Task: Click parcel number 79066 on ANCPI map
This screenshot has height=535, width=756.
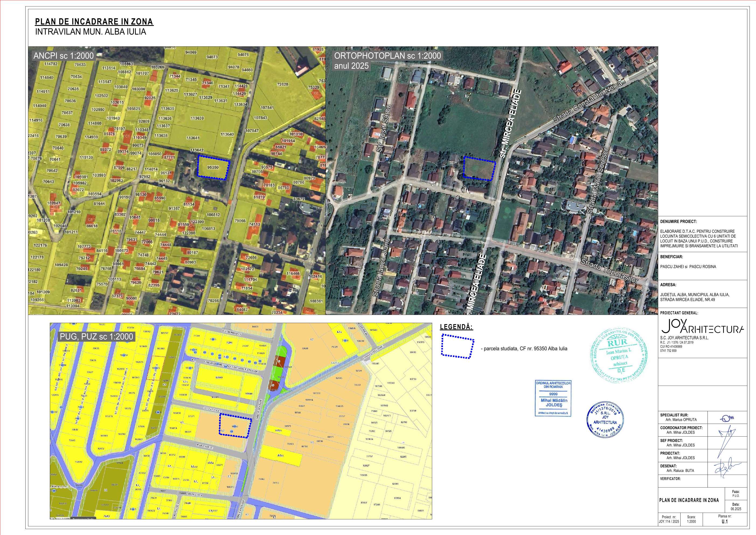Action: pos(240,221)
